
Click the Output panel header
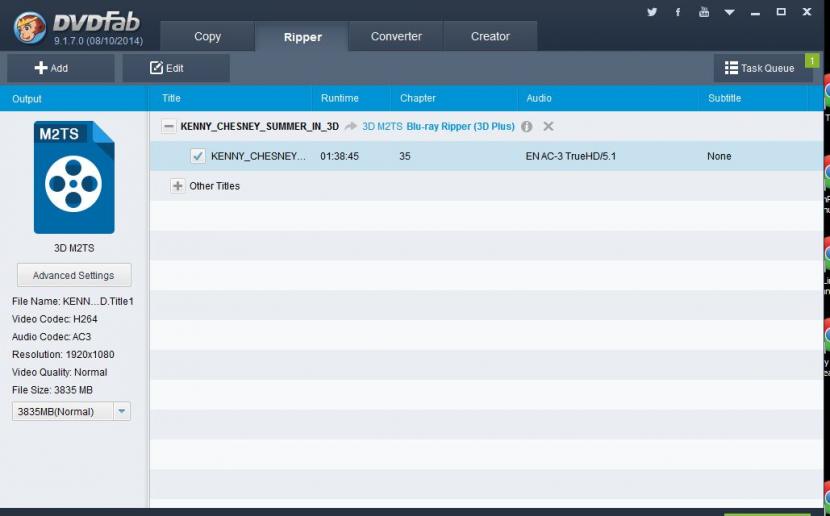pyautogui.click(x=26, y=99)
